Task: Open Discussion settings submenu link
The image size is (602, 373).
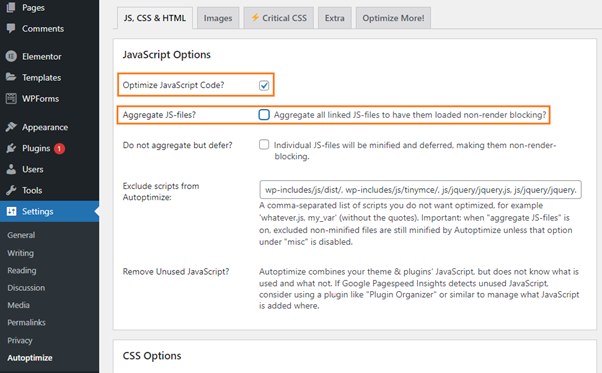Action: [x=26, y=288]
